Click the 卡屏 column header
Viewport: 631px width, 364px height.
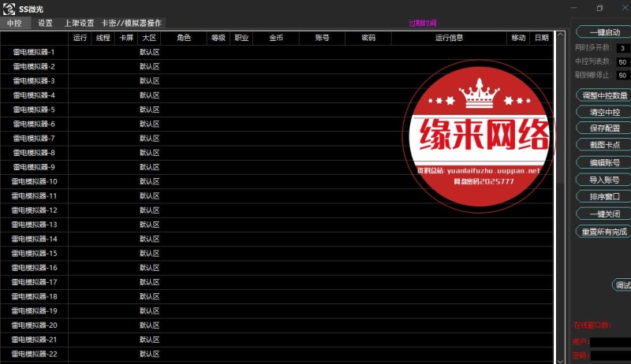pyautogui.click(x=126, y=38)
